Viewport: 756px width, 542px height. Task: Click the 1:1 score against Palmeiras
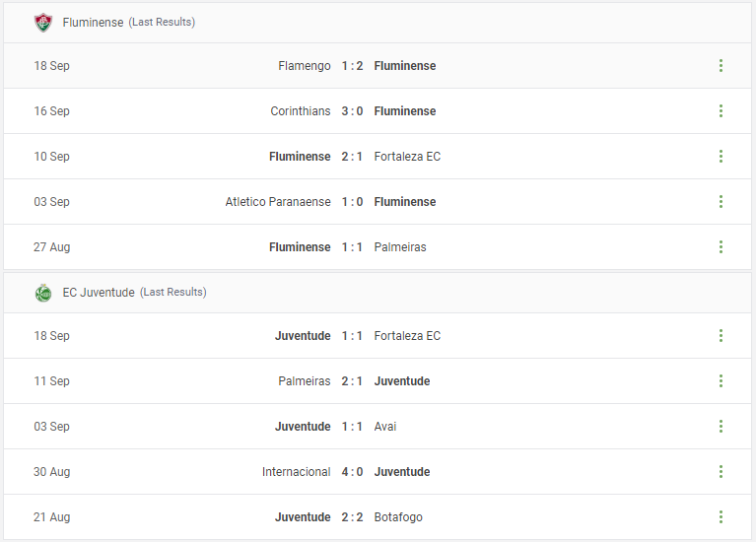[352, 247]
